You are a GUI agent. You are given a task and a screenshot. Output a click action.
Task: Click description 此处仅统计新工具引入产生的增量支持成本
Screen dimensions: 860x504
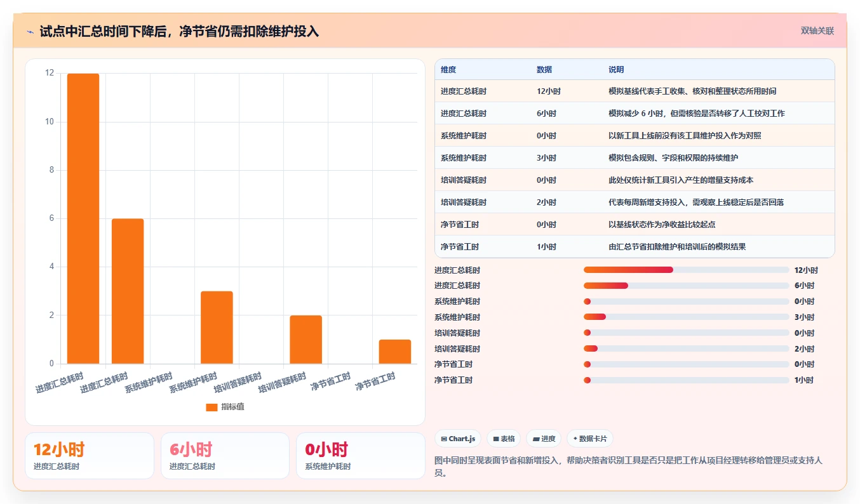[681, 180]
